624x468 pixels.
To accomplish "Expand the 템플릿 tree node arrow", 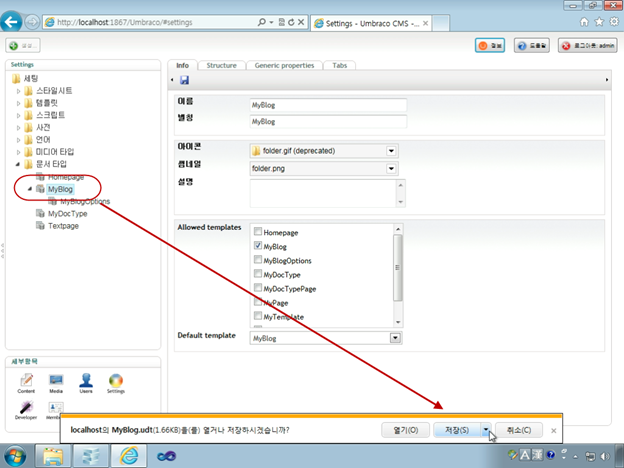I will click(18, 103).
